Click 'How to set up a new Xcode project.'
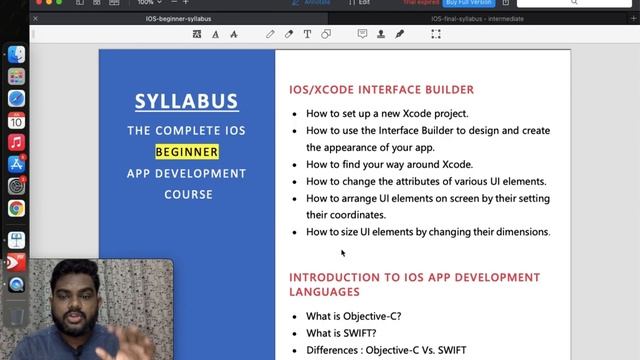The image size is (640, 360). (x=387, y=113)
